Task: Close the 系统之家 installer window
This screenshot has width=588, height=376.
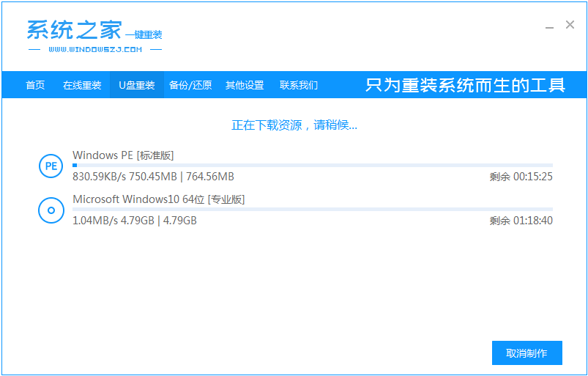Action: (x=570, y=25)
